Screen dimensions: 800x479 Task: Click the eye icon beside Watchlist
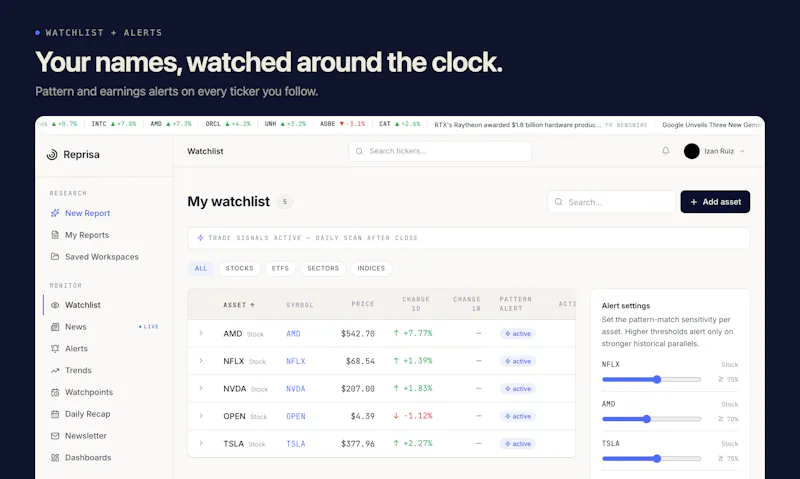55,305
